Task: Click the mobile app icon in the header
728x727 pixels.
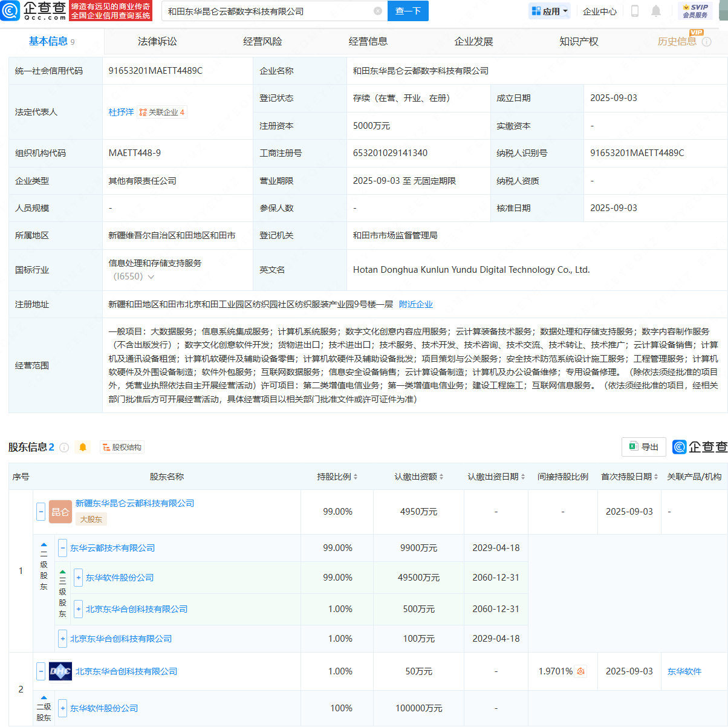Action: (x=634, y=11)
